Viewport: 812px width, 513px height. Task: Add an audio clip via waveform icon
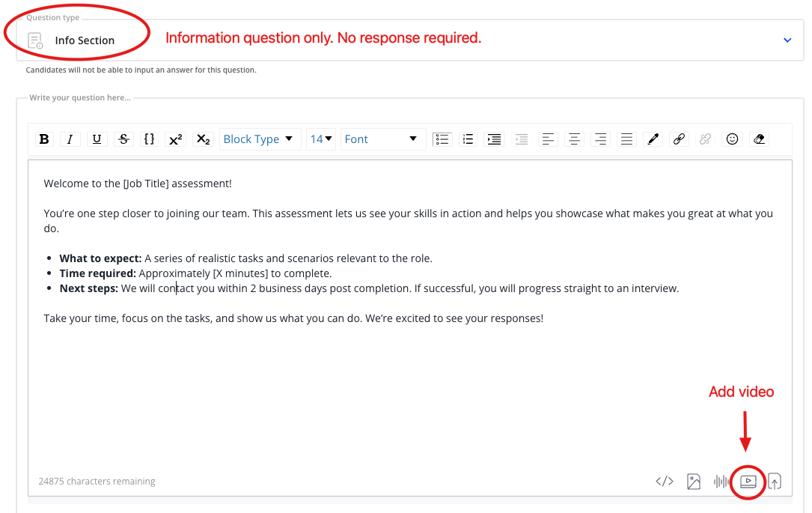pos(721,482)
